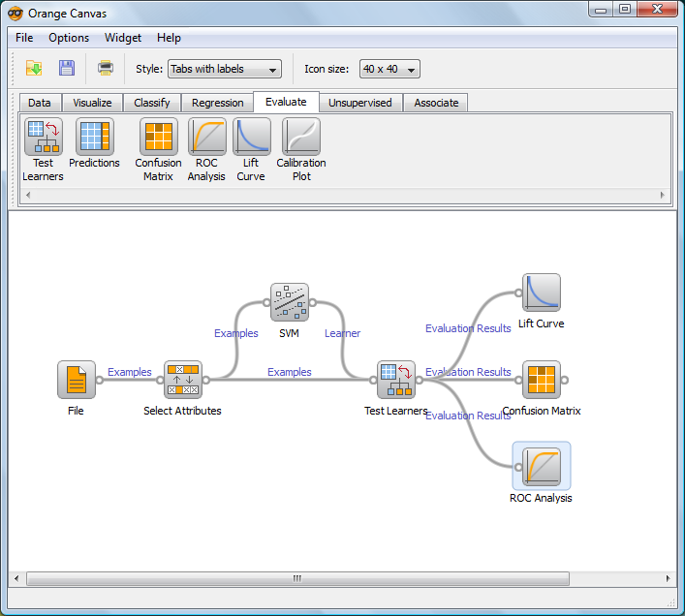Image resolution: width=685 pixels, height=616 pixels.
Task: Select the SVM widget on canvas
Action: coord(289,302)
